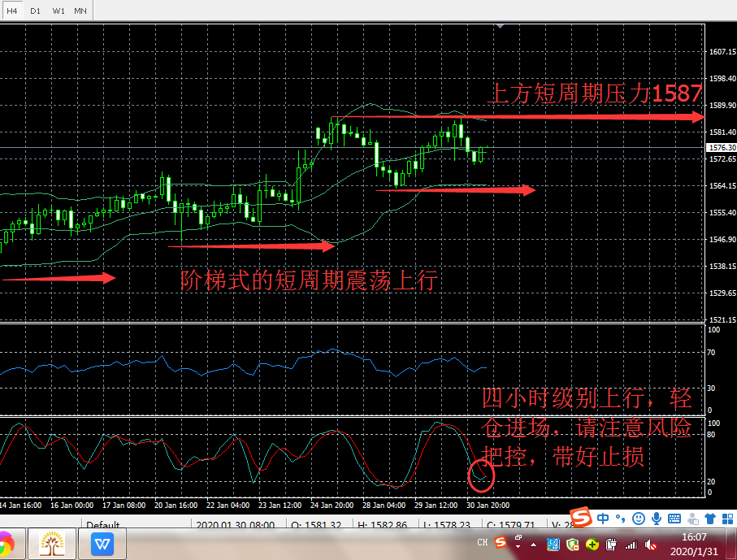Viewport: 737px width, 560px height.
Task: Switch chart to H4 timeframe
Action: pos(12,11)
